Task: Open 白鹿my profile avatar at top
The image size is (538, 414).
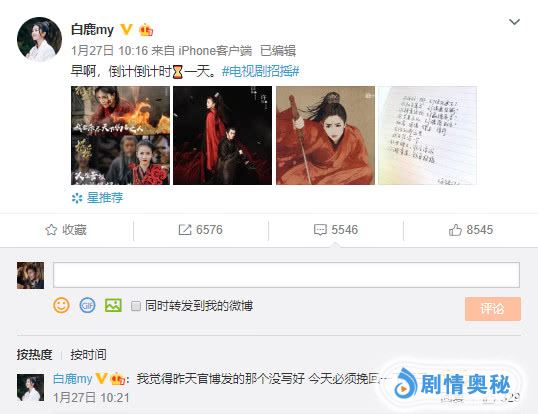Action: 39,39
